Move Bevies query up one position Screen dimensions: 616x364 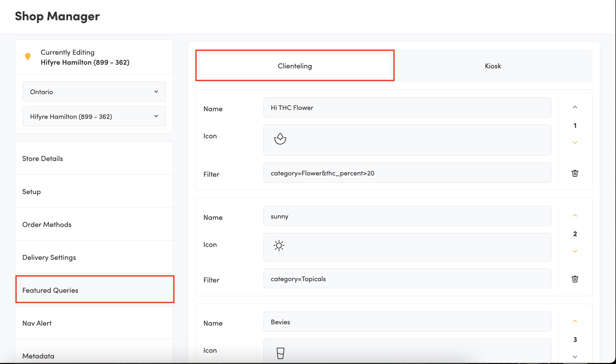tap(575, 321)
